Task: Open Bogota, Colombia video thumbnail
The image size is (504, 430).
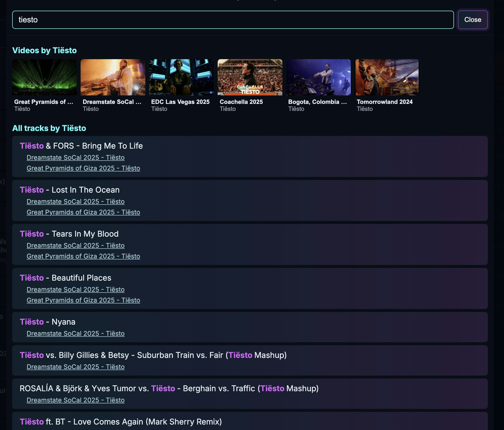Action: point(318,77)
